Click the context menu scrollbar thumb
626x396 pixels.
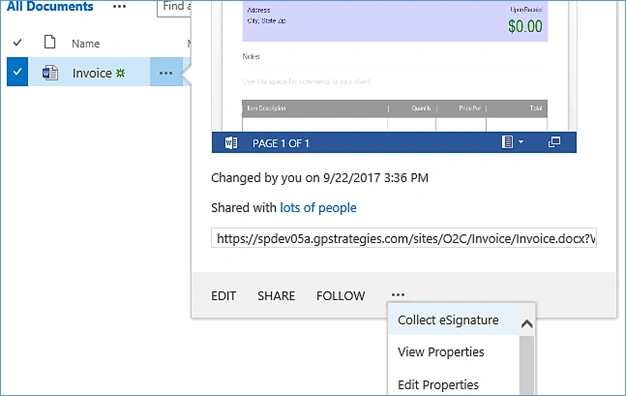click(x=527, y=365)
